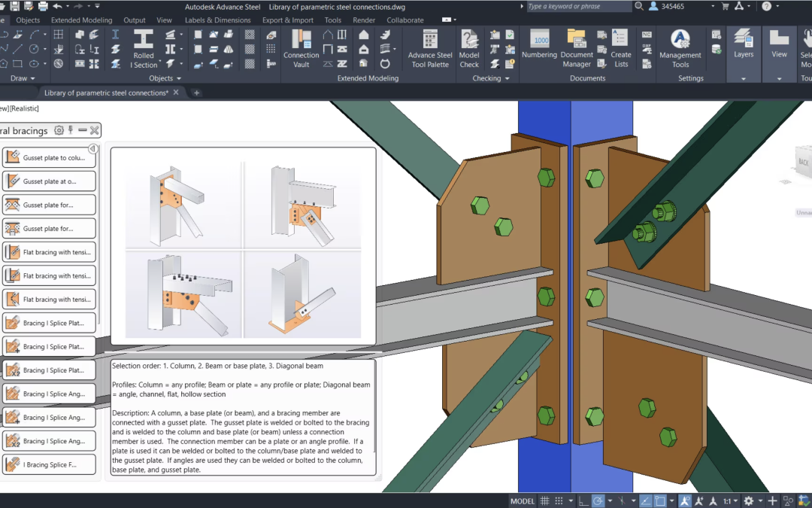Click the NC file export icon

click(x=647, y=35)
